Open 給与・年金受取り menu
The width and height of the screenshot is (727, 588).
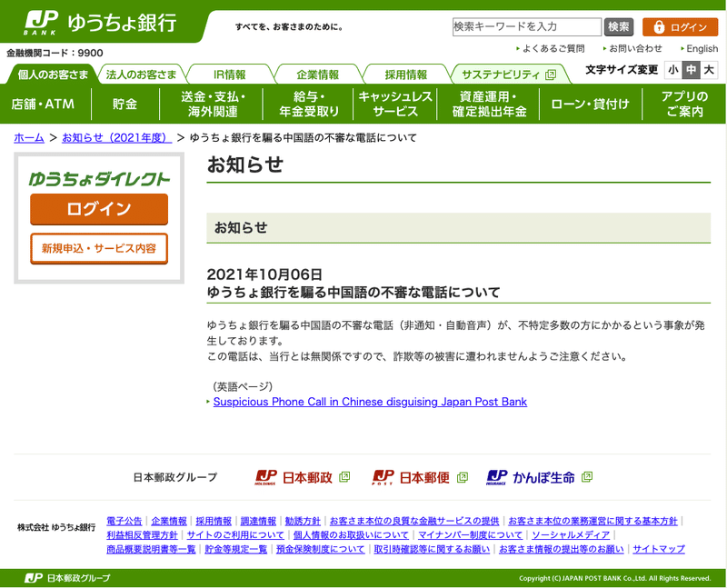point(309,104)
